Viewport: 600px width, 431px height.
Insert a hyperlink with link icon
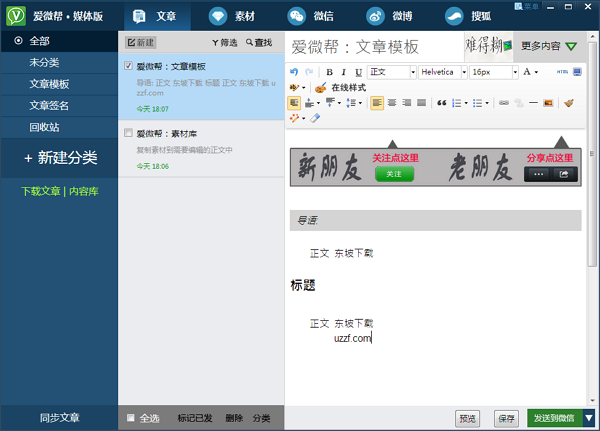(x=504, y=103)
